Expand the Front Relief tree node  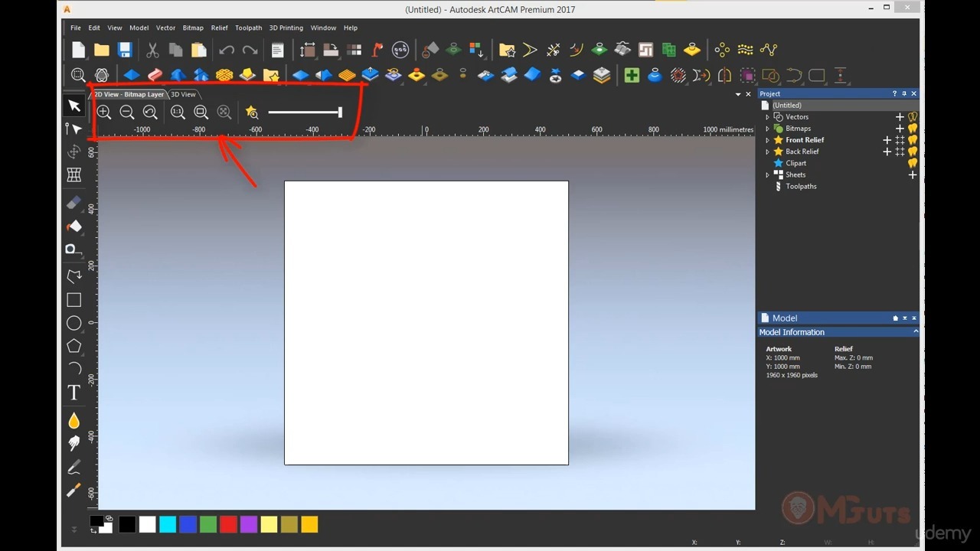coord(767,140)
